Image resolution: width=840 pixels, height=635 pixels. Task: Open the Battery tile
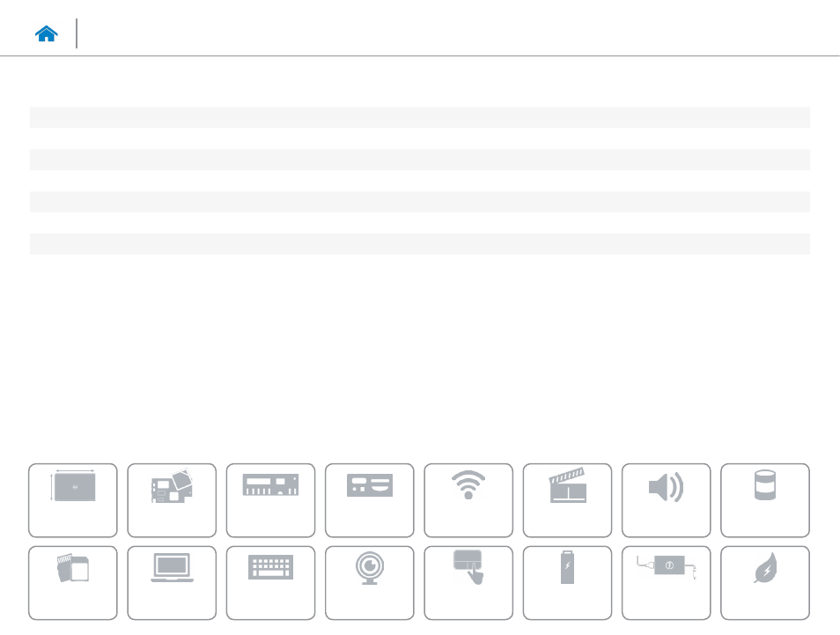[567, 582]
